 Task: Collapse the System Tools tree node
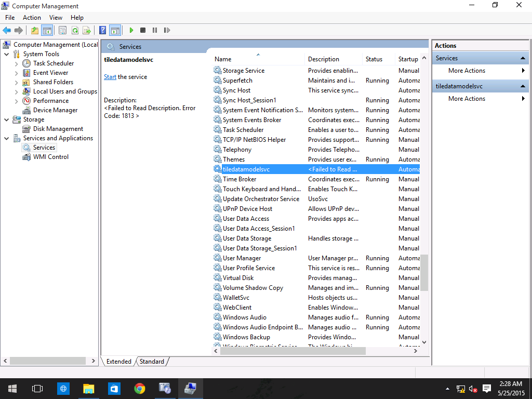pos(6,54)
